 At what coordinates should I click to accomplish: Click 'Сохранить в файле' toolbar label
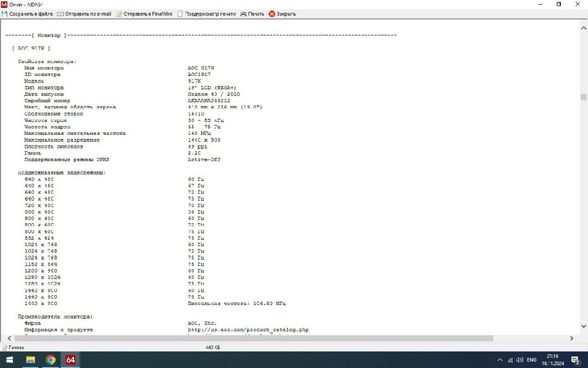click(31, 14)
